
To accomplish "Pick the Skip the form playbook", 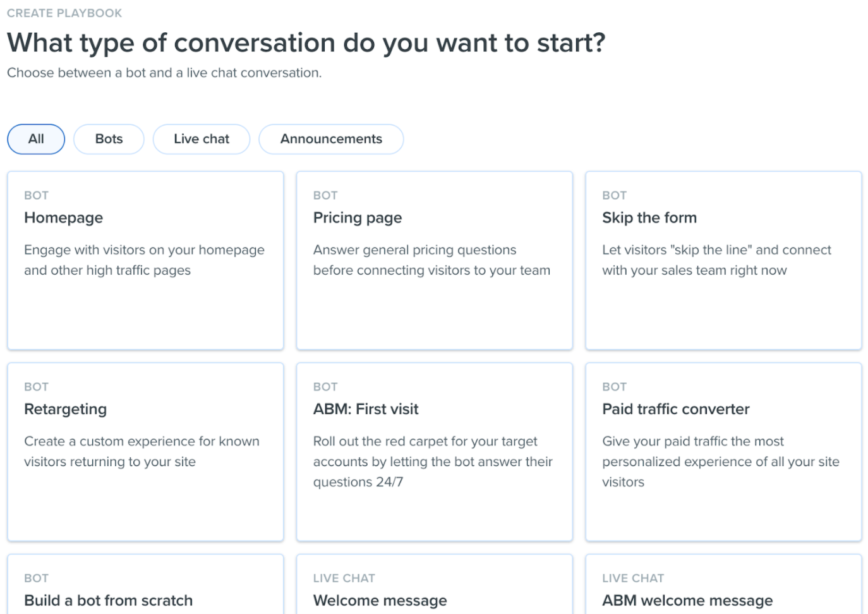I will [723, 260].
